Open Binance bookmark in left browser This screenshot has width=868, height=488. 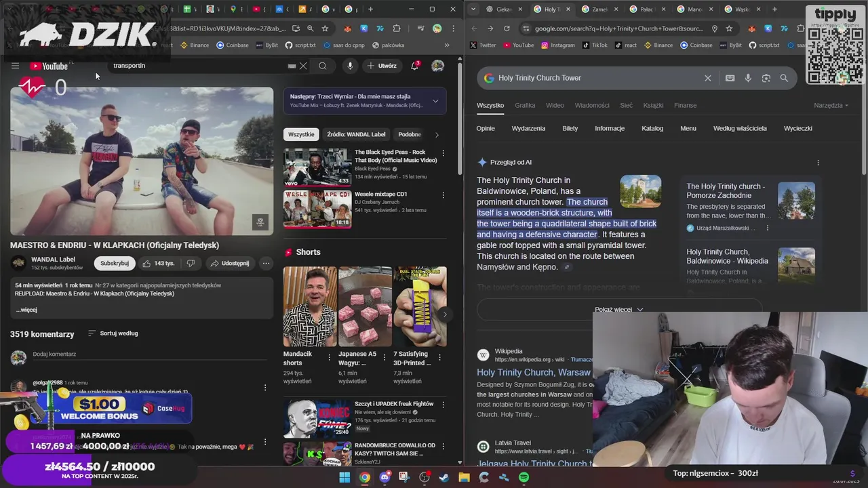(x=195, y=45)
